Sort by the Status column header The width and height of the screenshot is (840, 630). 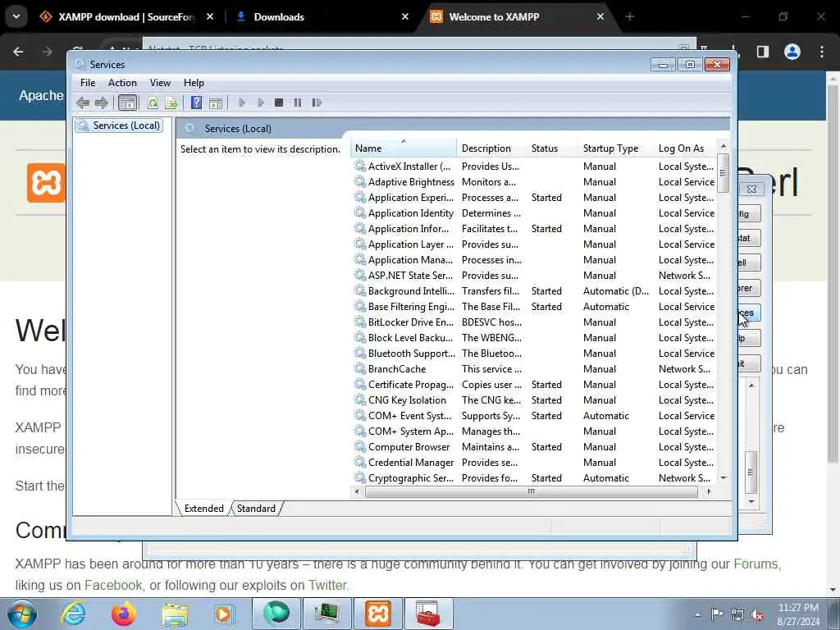[552, 148]
